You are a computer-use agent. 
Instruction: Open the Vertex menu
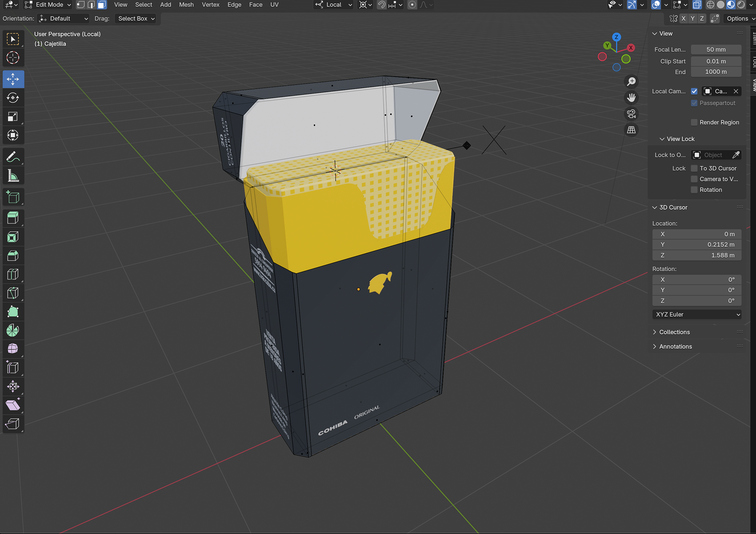point(210,5)
